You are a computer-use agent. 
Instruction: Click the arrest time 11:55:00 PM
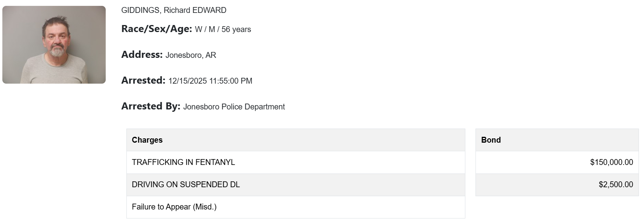coord(231,81)
